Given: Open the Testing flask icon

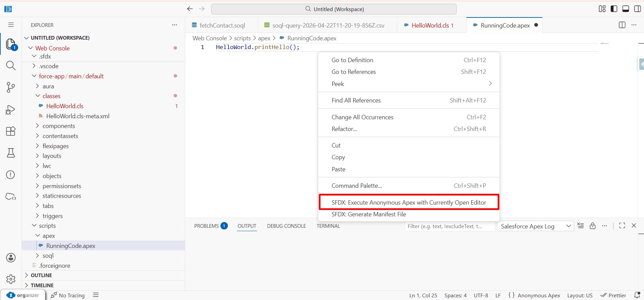Looking at the screenshot, I should click(11, 153).
